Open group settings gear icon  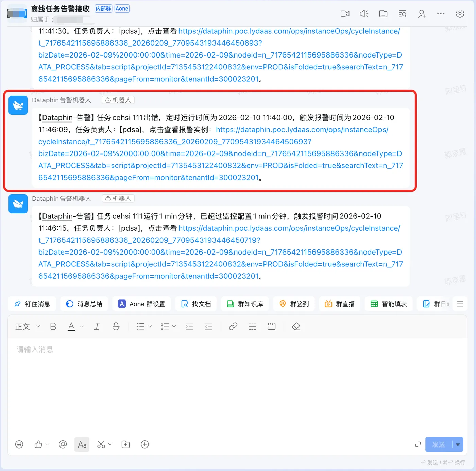point(460,14)
